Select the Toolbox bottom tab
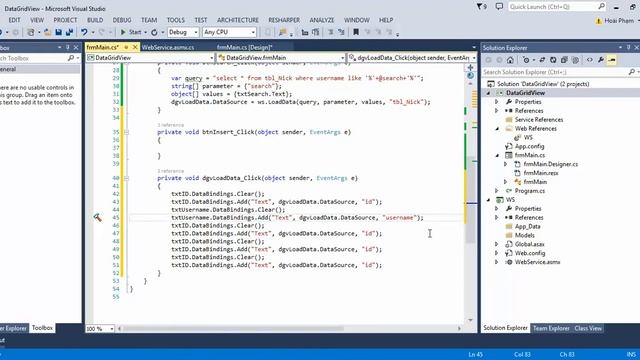 42,328
